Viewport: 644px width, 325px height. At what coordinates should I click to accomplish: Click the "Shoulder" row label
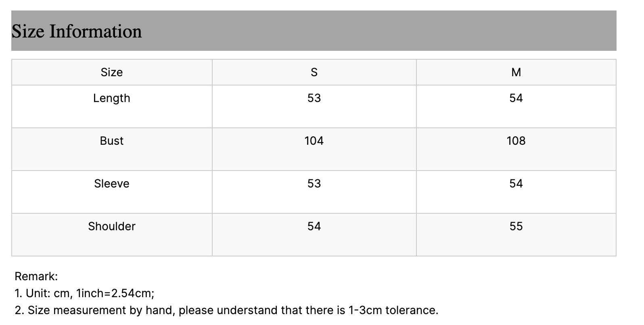pyautogui.click(x=112, y=226)
